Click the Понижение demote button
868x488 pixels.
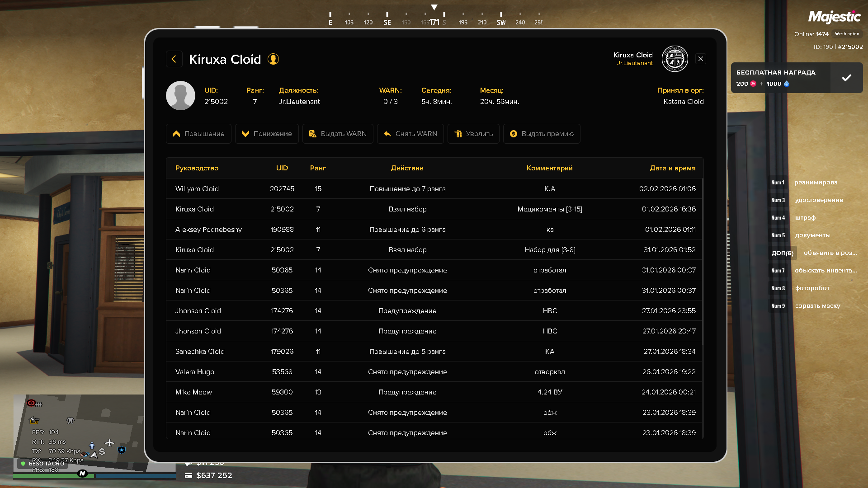[267, 134]
